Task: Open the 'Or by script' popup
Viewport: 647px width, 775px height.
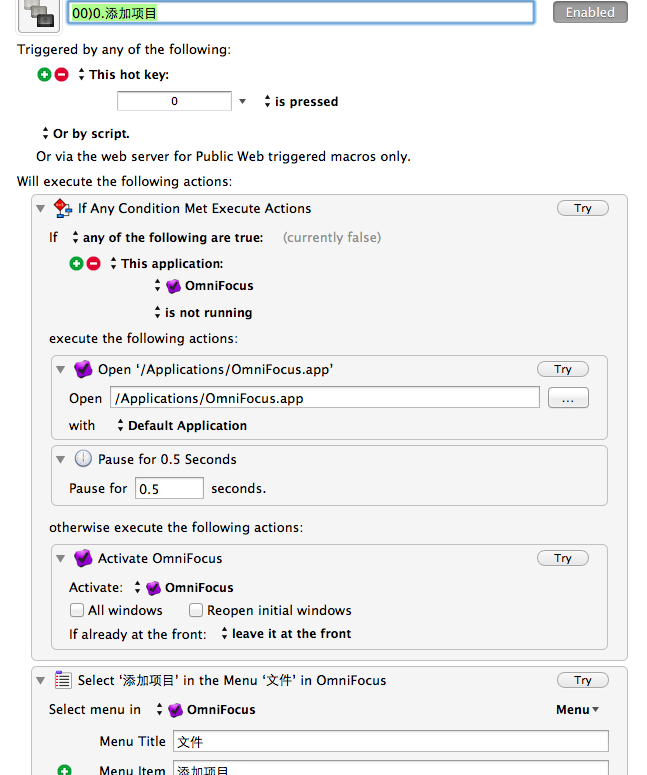Action: (86, 133)
